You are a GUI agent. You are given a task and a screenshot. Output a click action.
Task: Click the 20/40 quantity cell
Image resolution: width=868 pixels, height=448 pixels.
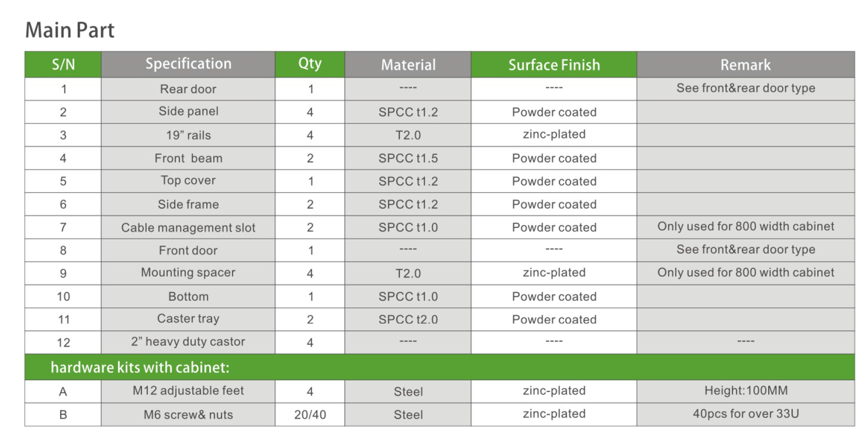point(310,414)
